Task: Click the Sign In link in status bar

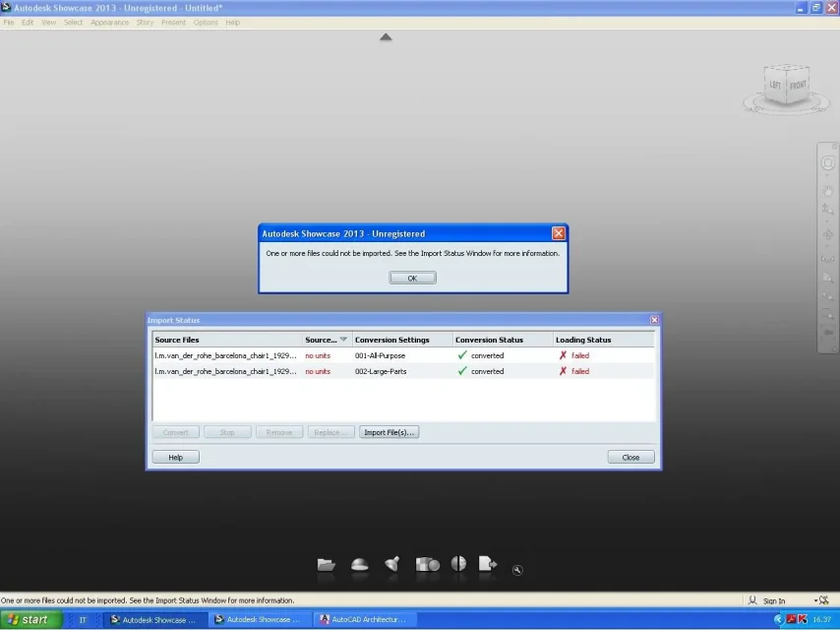Action: [x=773, y=601]
